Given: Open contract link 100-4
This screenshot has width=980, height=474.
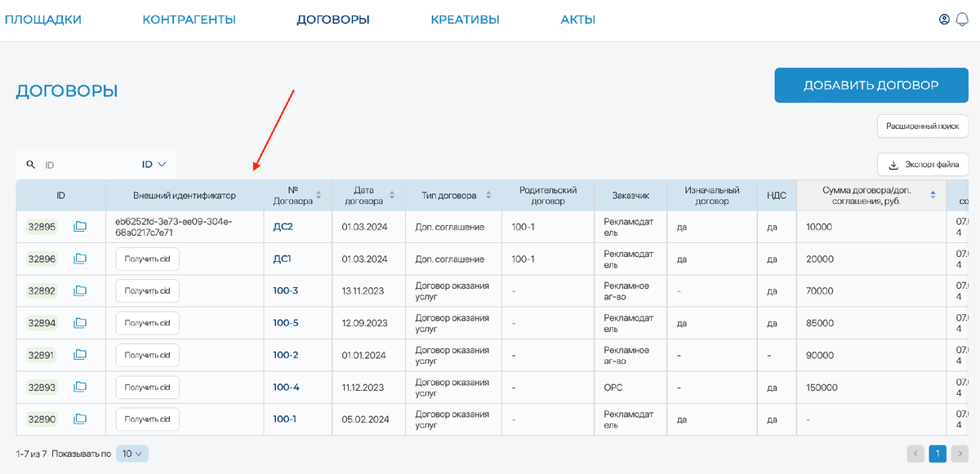Looking at the screenshot, I should 286,388.
